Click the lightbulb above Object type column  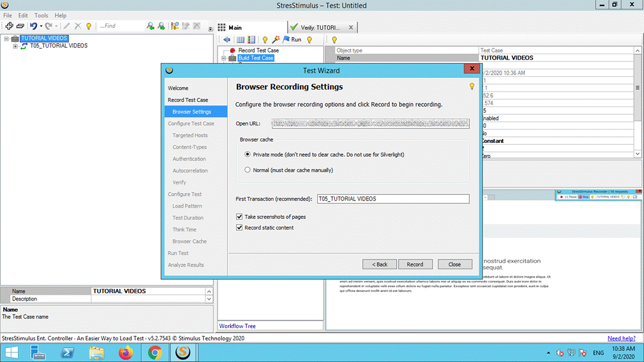coord(335,40)
